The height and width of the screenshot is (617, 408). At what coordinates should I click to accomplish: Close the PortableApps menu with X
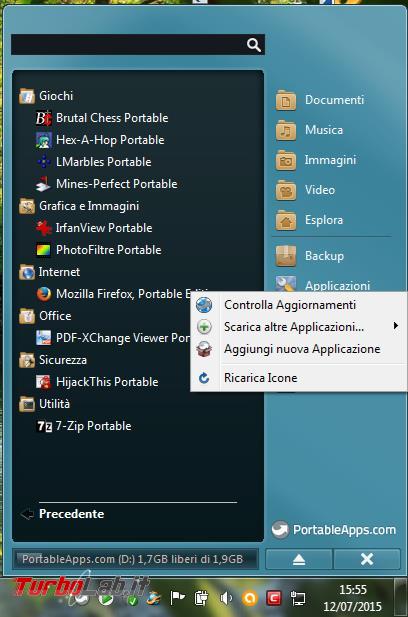pyautogui.click(x=367, y=559)
